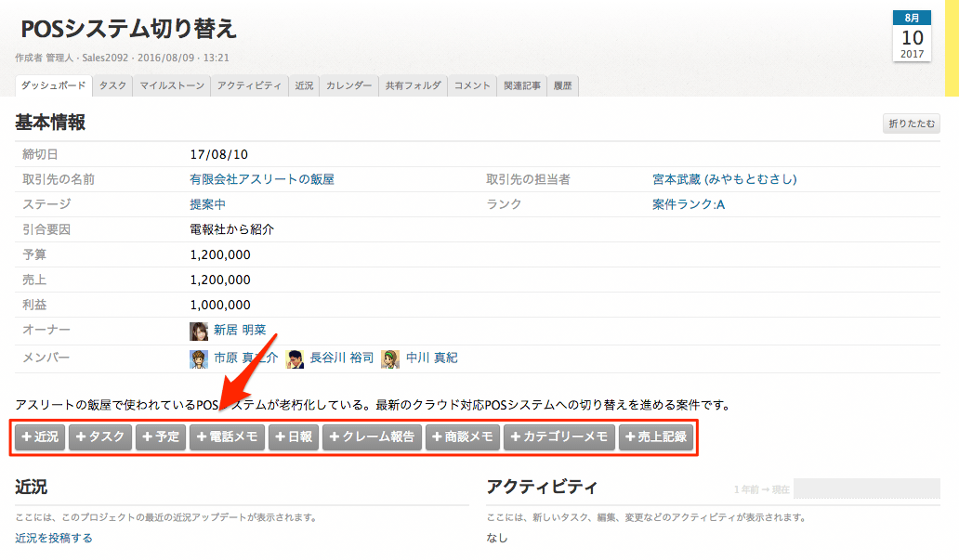Screen dimensions: 959x560
Task: Click the calendar date icon showing 10
Action: [912, 37]
